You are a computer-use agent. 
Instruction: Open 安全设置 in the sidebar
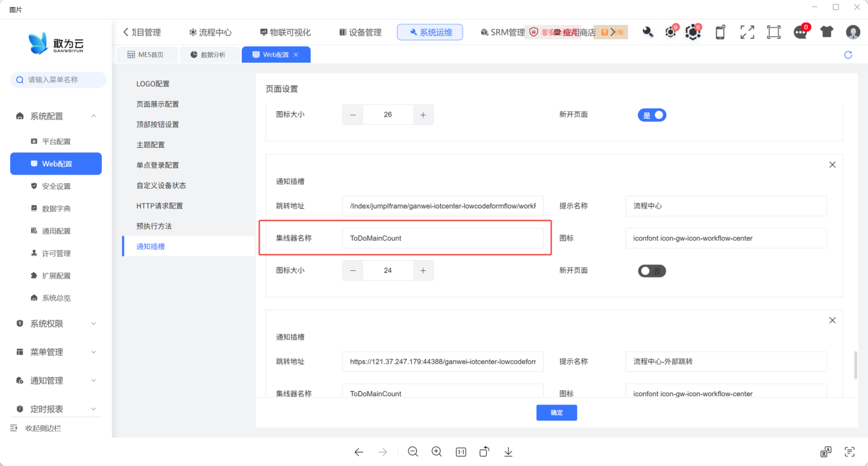click(x=56, y=186)
